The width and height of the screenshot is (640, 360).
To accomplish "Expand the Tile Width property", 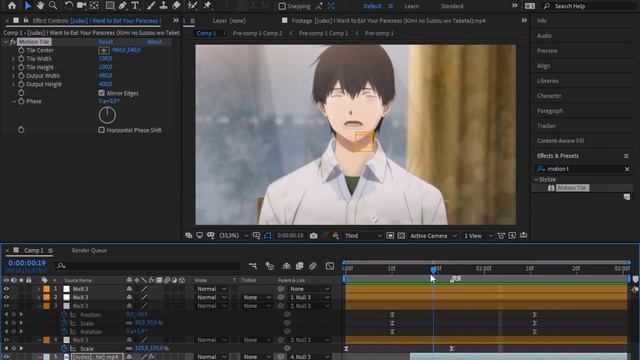I will click(13, 59).
